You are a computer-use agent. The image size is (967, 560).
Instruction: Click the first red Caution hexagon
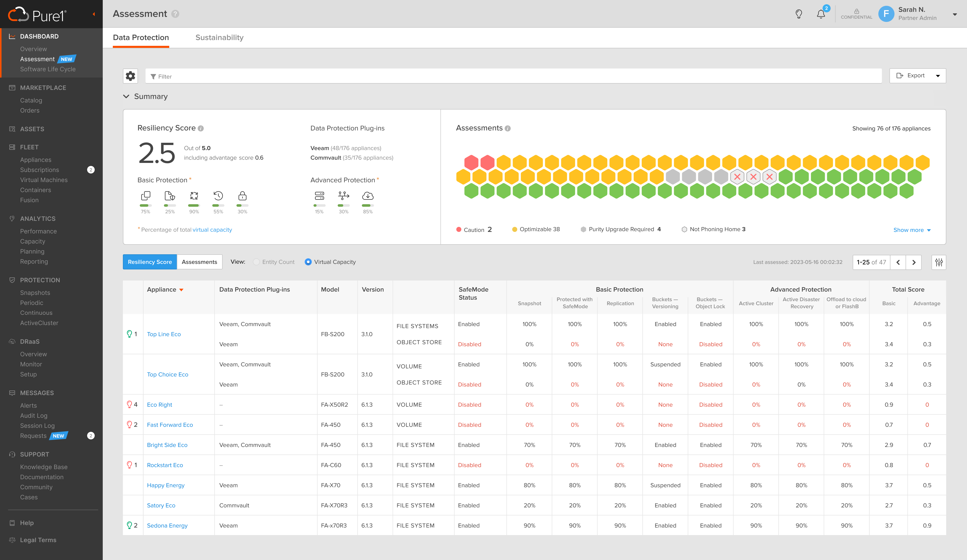coord(471,163)
